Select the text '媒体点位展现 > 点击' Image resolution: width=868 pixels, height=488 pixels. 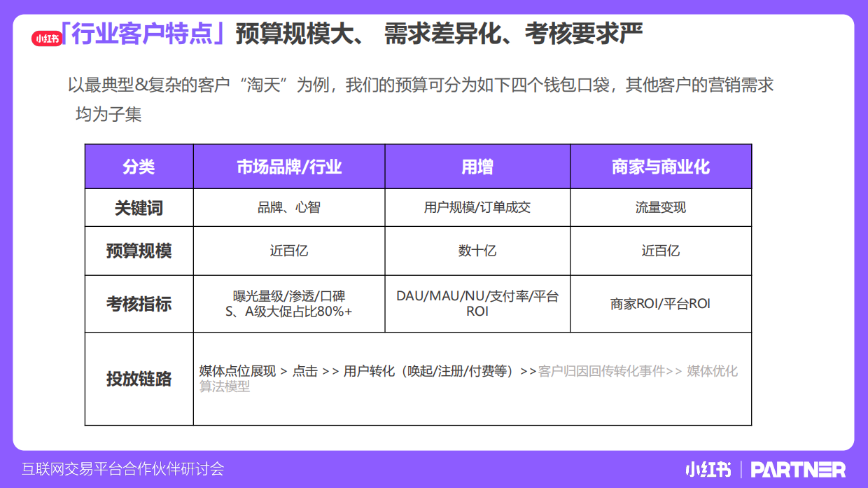[258, 371]
